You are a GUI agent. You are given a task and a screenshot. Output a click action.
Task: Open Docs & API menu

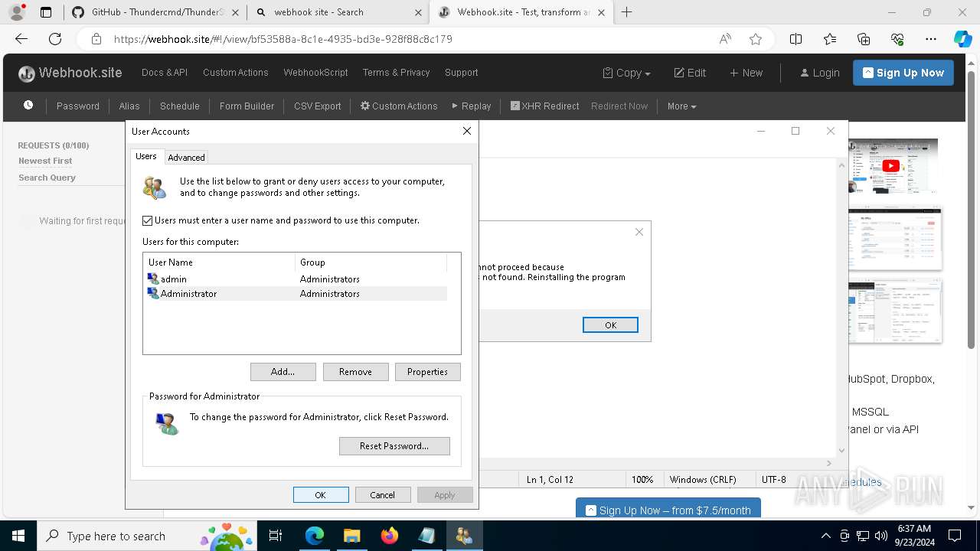coord(165,73)
